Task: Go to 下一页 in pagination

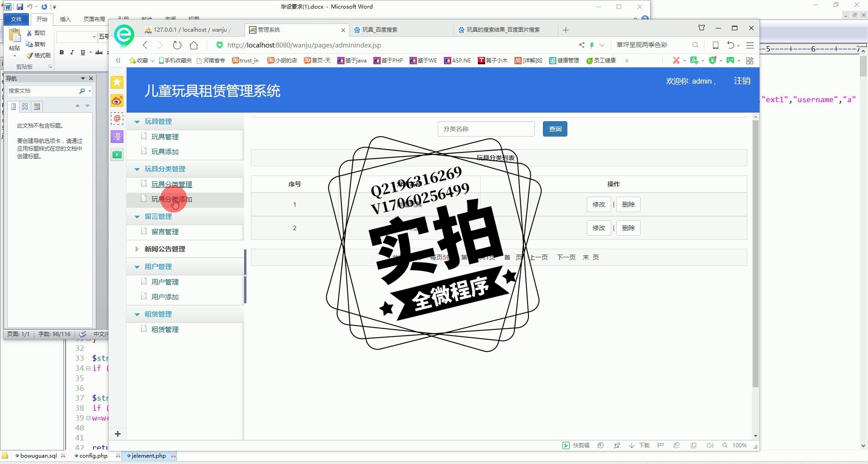Action: (566, 257)
